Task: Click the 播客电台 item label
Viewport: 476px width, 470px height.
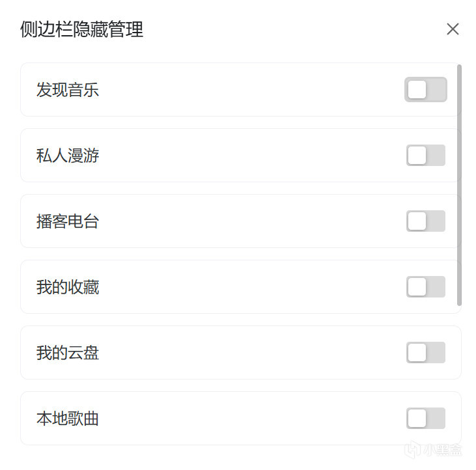Action: 68,221
